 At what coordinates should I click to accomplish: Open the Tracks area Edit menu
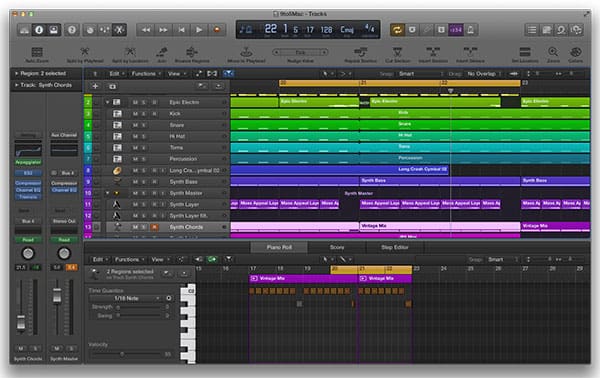tap(116, 73)
